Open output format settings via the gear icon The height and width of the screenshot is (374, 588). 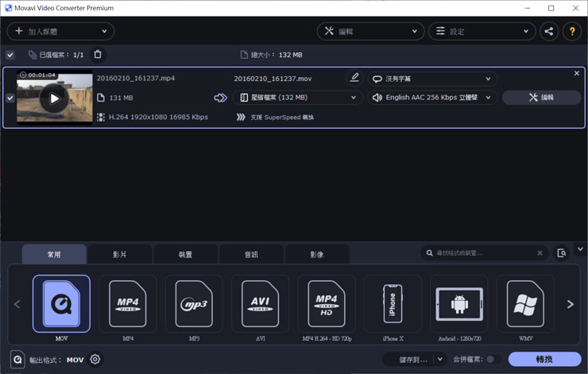(x=95, y=359)
